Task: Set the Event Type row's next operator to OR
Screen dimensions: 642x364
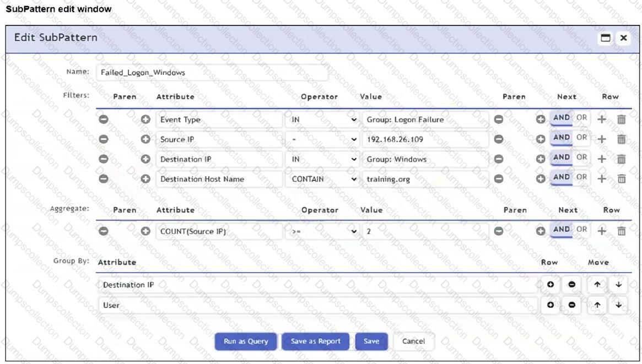Action: [x=581, y=118]
